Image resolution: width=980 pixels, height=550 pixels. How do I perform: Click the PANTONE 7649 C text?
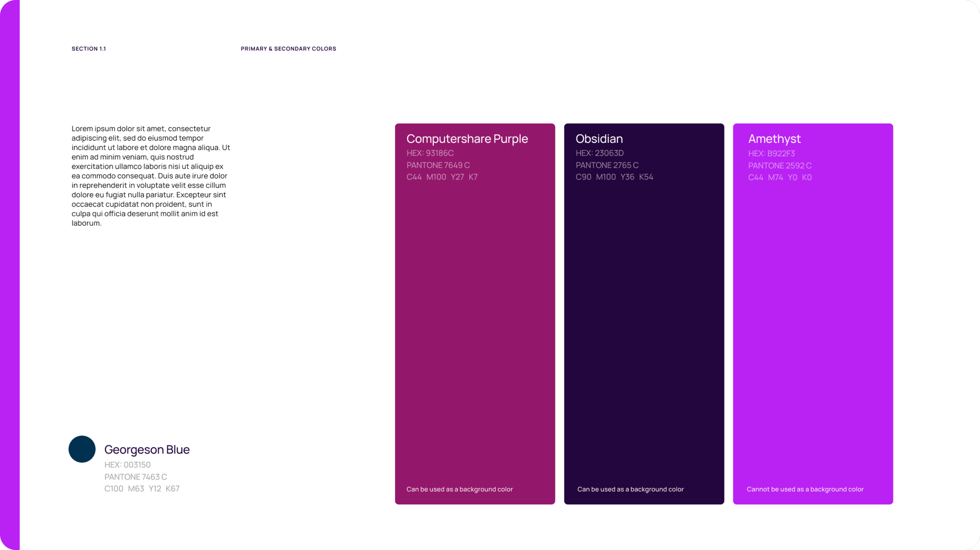pyautogui.click(x=438, y=165)
